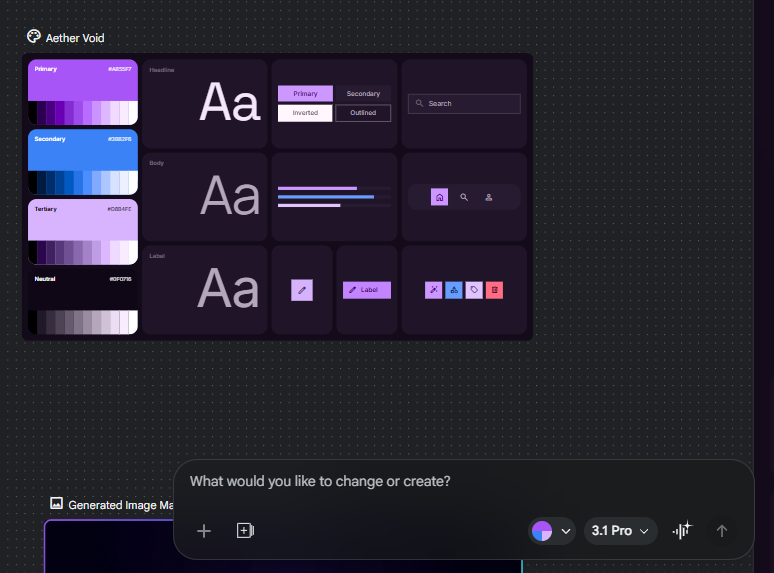Image resolution: width=774 pixels, height=573 pixels.
Task: Open the Label typography card
Action: coord(205,290)
